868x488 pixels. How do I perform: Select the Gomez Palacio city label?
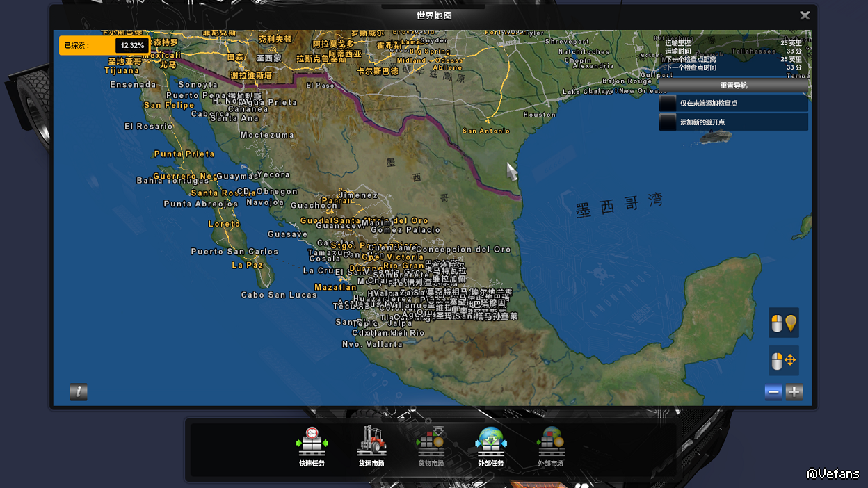click(x=405, y=230)
